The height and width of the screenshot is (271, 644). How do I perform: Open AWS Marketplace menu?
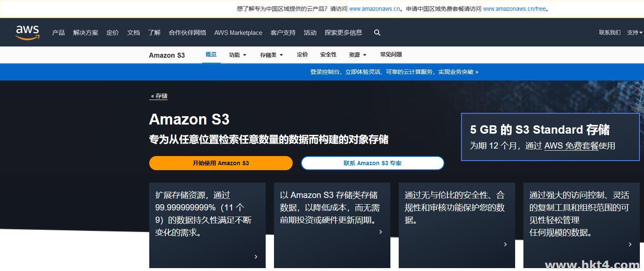point(238,32)
